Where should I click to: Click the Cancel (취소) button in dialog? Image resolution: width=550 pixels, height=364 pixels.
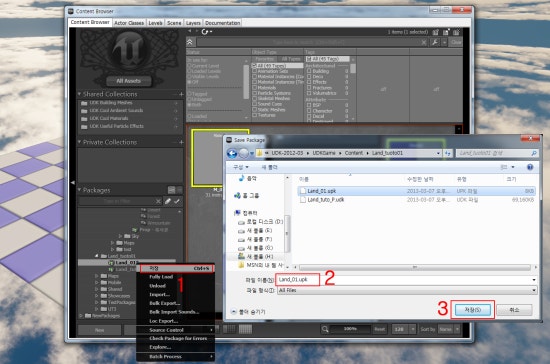coord(514,310)
